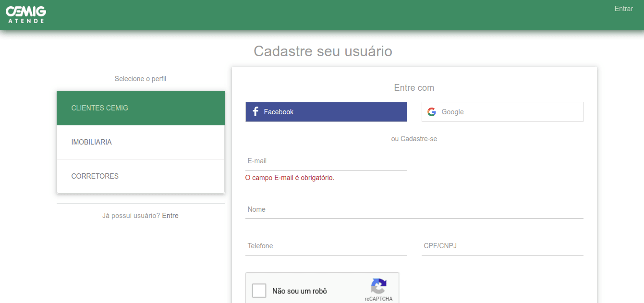Viewport: 644px width, 303px height.
Task: Select the CLIENTES CEMIG profile
Action: tap(140, 108)
